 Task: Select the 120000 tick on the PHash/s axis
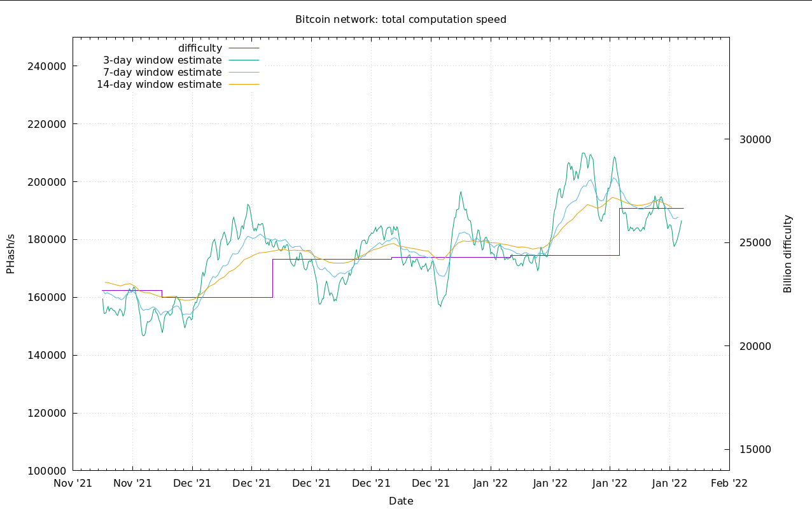click(x=48, y=413)
